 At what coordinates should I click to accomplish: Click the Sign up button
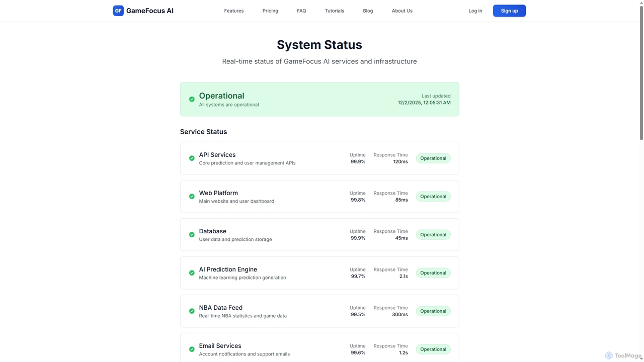(509, 11)
